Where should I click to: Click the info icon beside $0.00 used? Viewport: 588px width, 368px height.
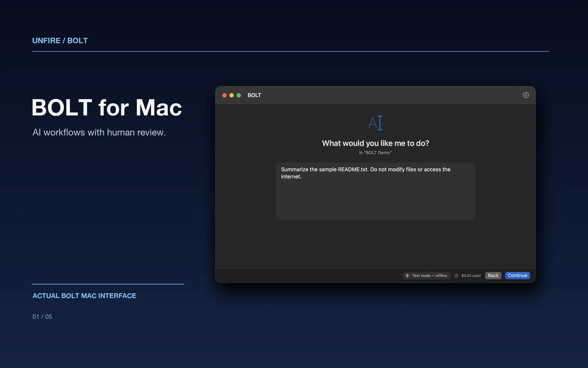click(457, 276)
